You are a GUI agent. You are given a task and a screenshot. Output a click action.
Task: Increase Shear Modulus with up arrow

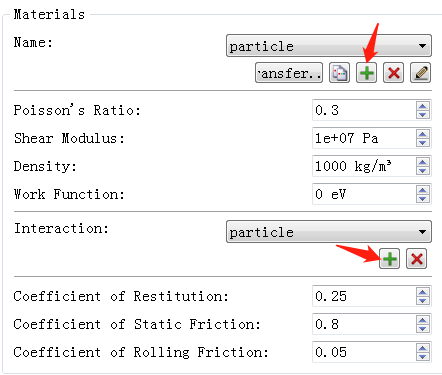point(422,134)
